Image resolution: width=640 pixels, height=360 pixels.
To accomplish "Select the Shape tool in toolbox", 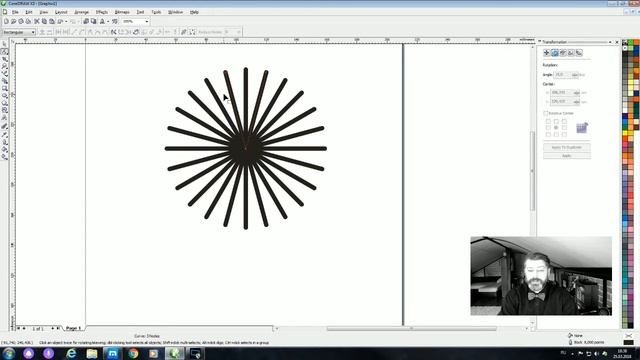I will 4,51.
